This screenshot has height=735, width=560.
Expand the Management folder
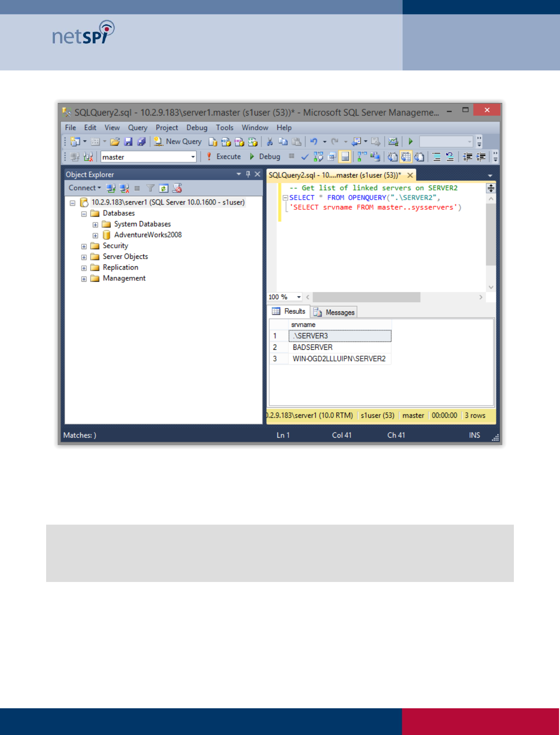pos(84,279)
